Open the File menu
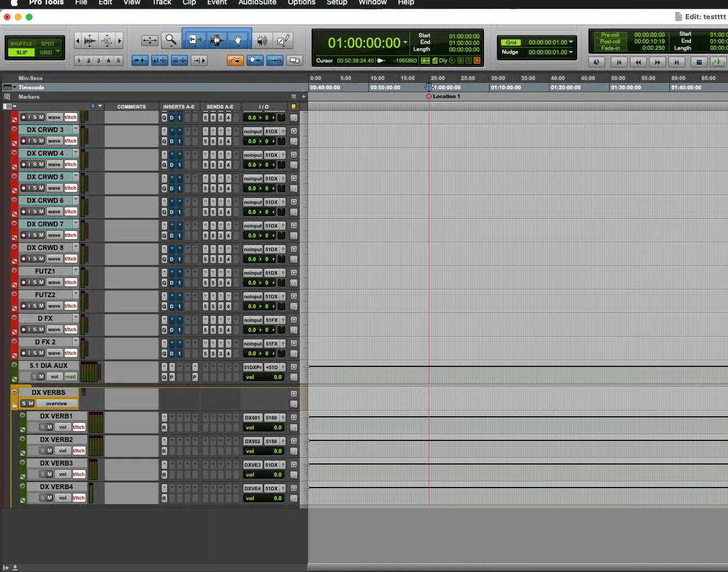The width and height of the screenshot is (728, 572). [x=81, y=3]
